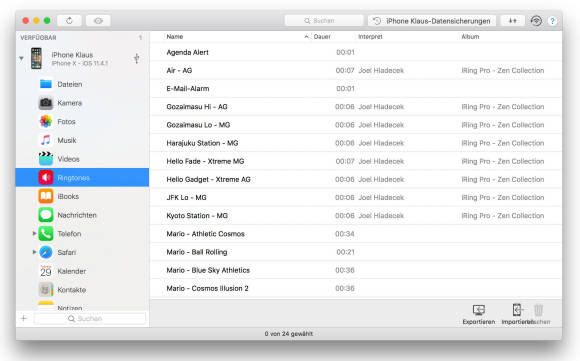
Task: Click the transfer arrows toolbar button
Action: (512, 21)
